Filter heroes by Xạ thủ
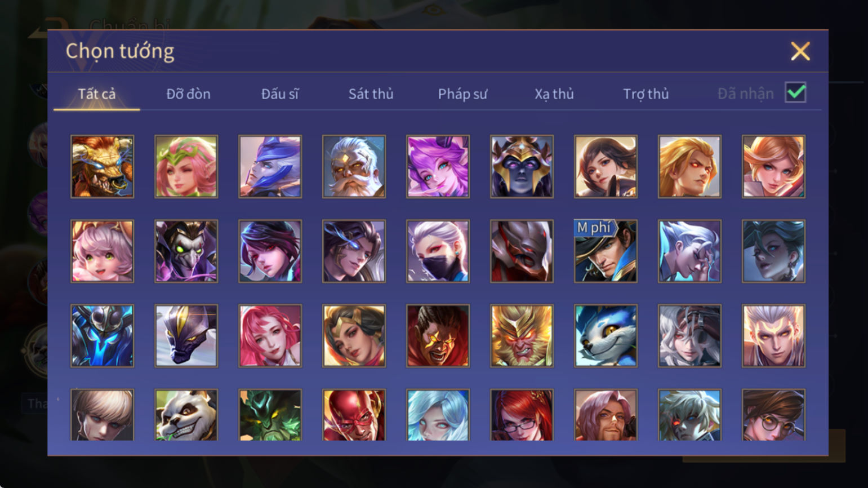This screenshot has width=868, height=488. click(x=554, y=94)
